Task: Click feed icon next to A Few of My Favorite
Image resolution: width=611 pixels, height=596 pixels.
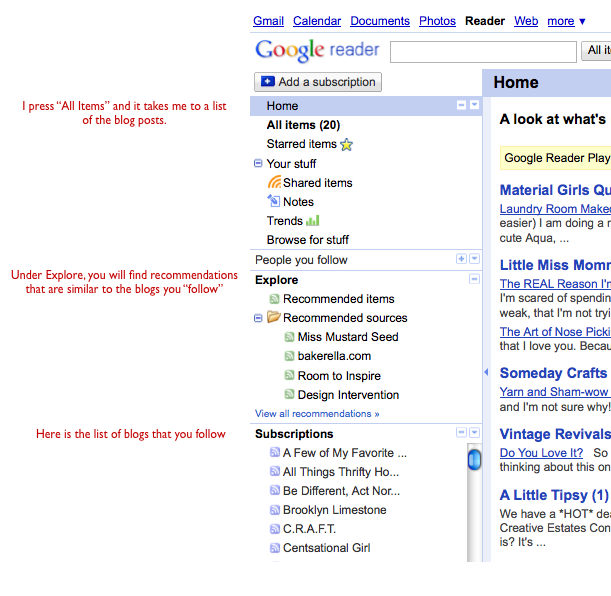Action: (275, 452)
